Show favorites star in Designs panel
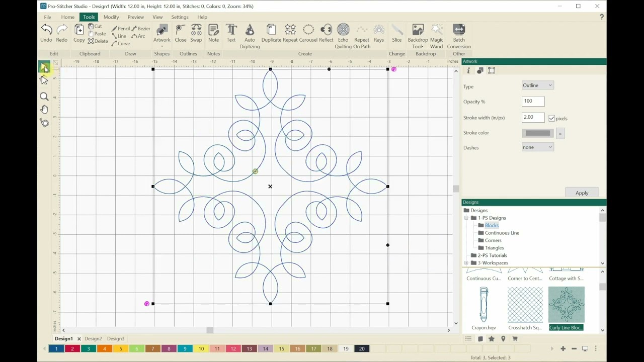 492,339
